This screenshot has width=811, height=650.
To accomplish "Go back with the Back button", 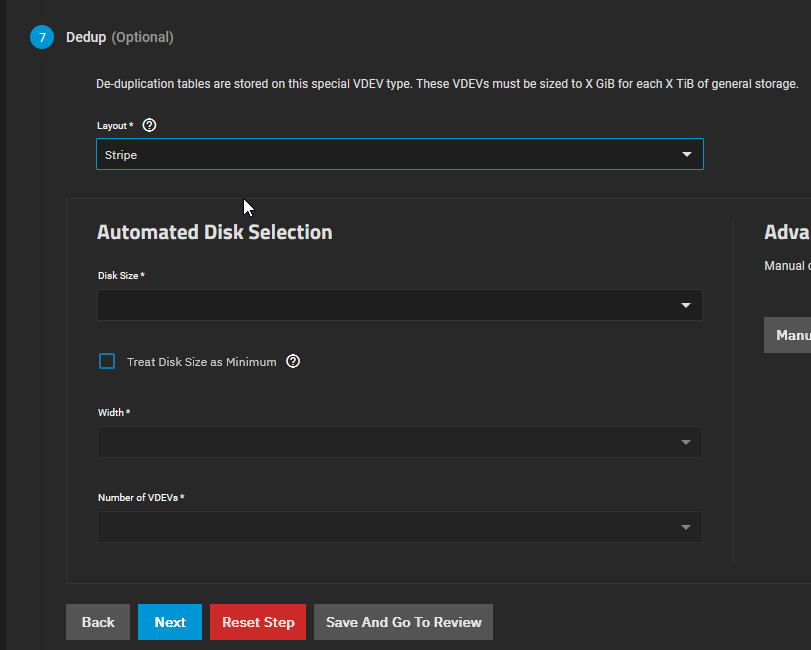I will [x=98, y=622].
